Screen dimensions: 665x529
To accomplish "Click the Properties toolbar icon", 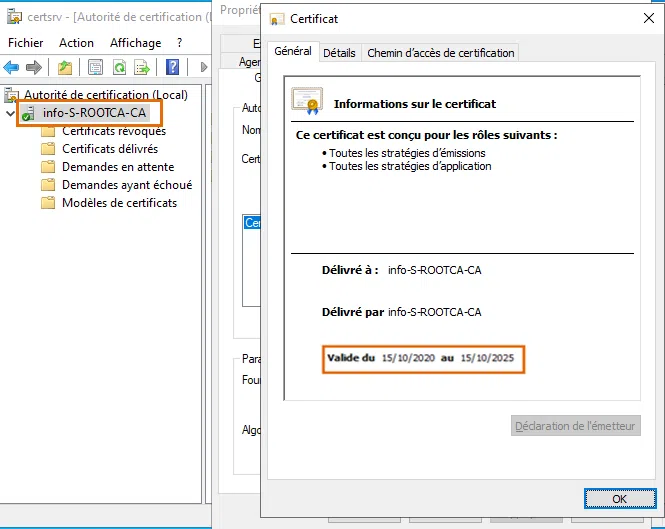I will coord(95,67).
